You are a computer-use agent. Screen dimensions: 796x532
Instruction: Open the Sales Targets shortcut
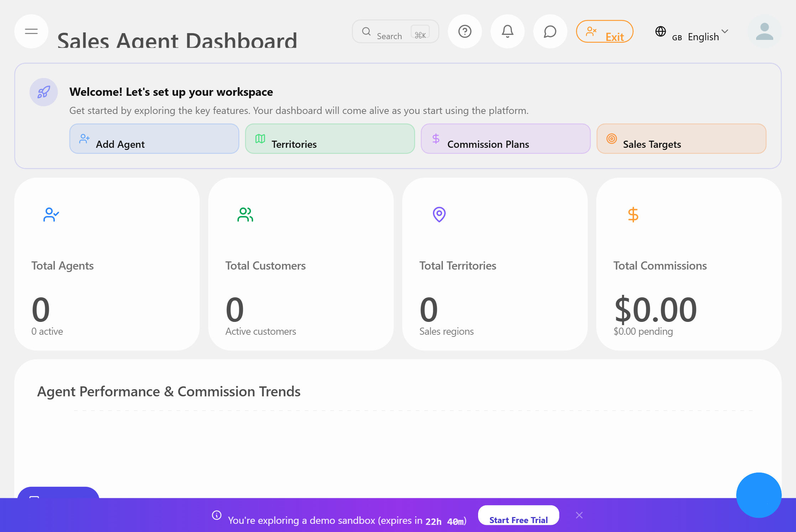tap(681, 139)
